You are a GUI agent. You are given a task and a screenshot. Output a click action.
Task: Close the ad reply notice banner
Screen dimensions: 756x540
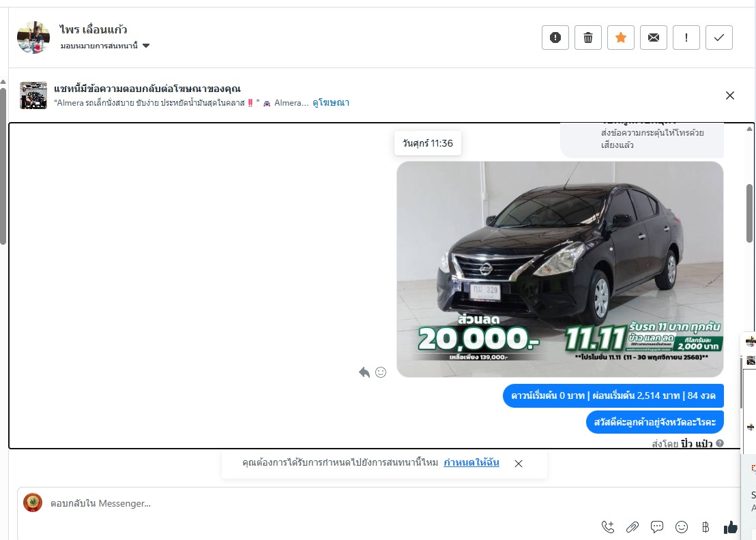[730, 95]
